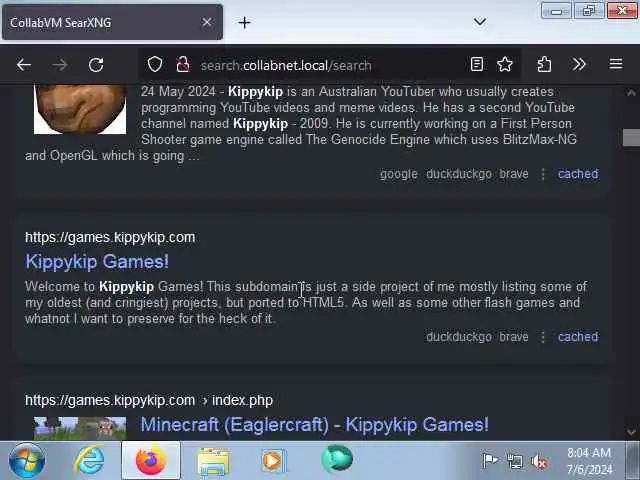Click the Firefox taskbar button
The height and width of the screenshot is (480, 640).
151,460
